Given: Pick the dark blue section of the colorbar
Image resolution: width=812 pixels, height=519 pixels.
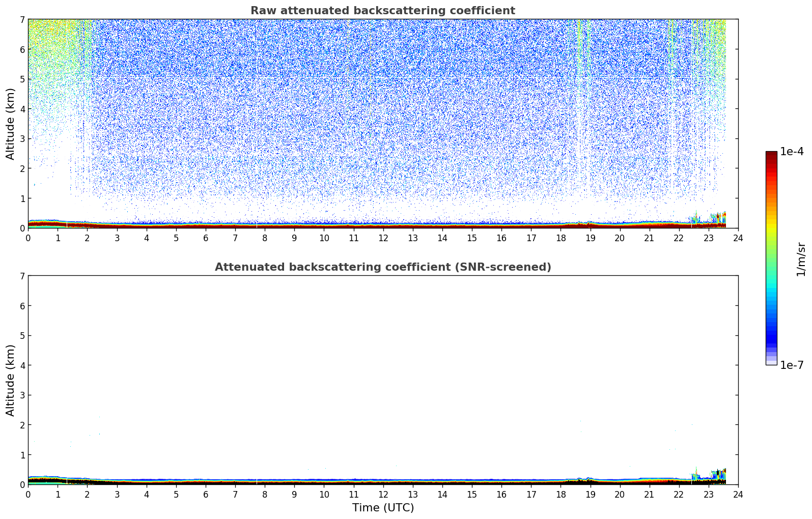Looking at the screenshot, I should pyautogui.click(x=771, y=336).
